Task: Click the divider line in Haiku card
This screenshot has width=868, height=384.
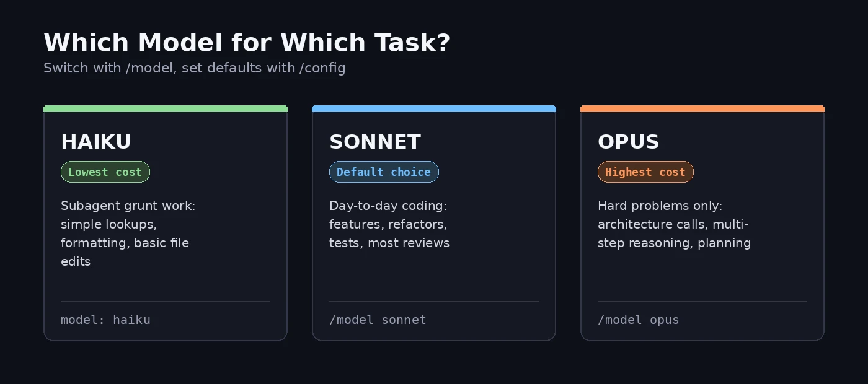Action: (x=166, y=301)
